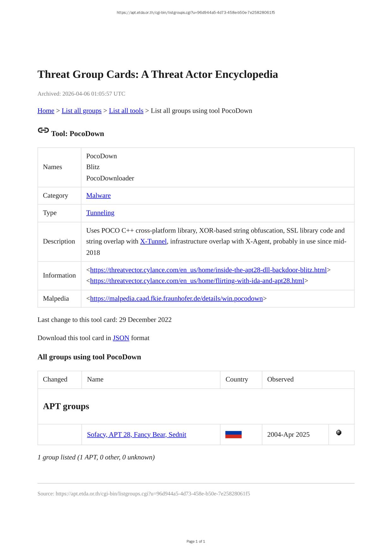
Task: Click the dark sphere icon in the Sofacy row
Action: (339, 433)
